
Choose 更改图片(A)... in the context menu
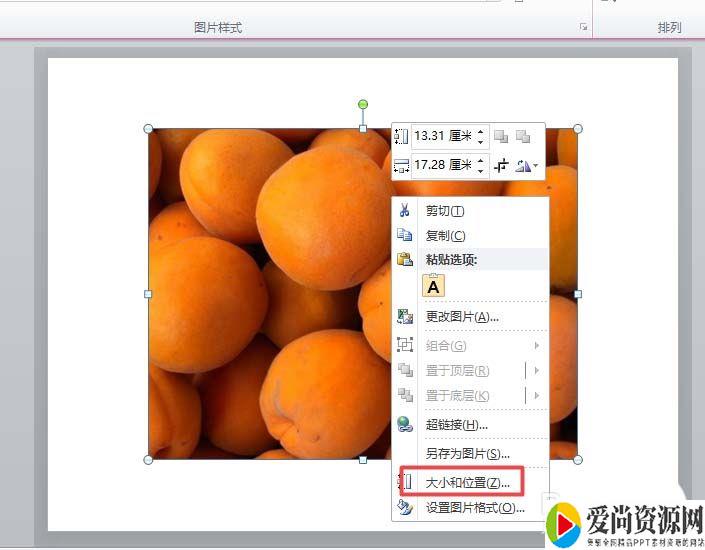click(462, 317)
